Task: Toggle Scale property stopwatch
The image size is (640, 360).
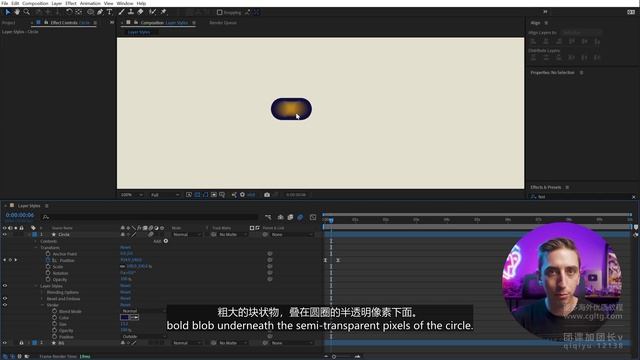Action: [x=48, y=267]
